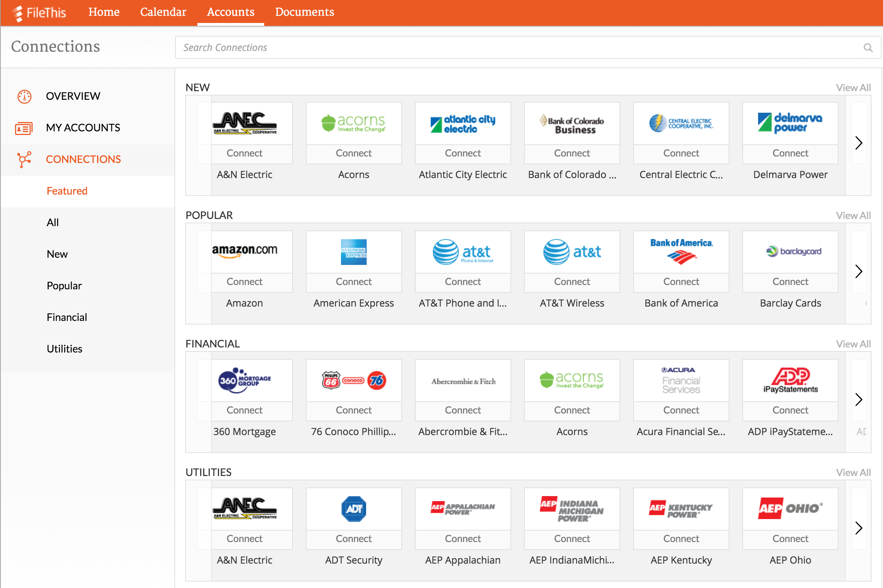Image resolution: width=883 pixels, height=588 pixels.
Task: Click the Connections network icon
Action: pos(24,159)
